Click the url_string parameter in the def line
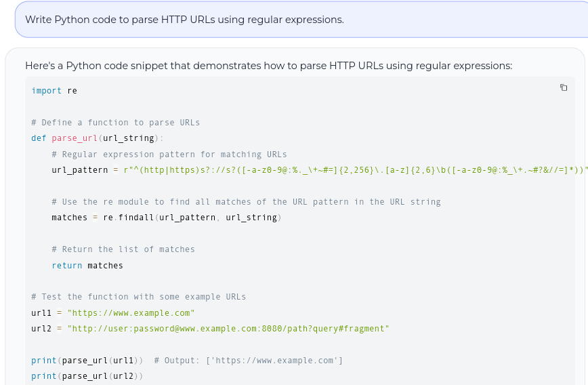Viewport: 588px width, 385px height. (129, 138)
